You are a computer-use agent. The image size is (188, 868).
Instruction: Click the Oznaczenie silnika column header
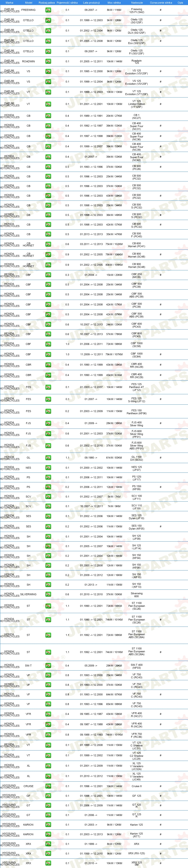pos(161,3)
